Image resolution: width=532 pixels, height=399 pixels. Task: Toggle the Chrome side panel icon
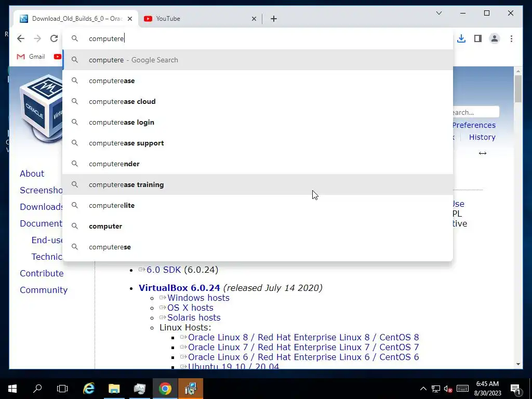click(x=478, y=38)
